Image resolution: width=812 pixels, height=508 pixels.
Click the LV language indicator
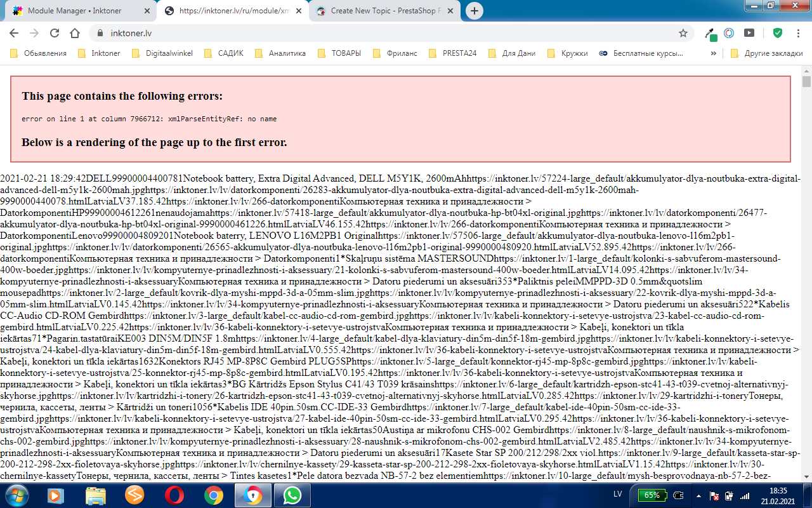(x=618, y=495)
